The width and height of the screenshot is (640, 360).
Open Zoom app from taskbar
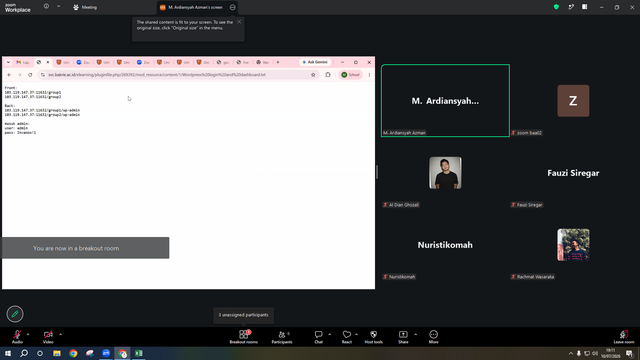pyautogui.click(x=106, y=353)
